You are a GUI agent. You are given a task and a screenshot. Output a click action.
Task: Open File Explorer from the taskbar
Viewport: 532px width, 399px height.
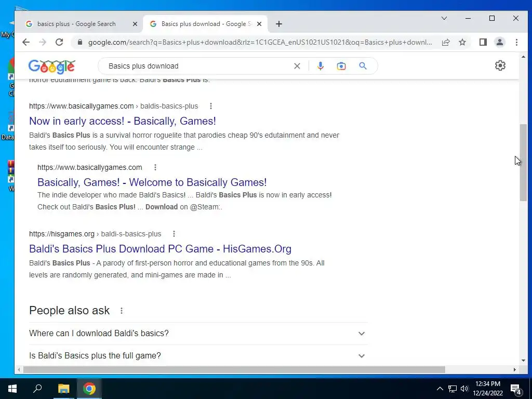tap(63, 389)
